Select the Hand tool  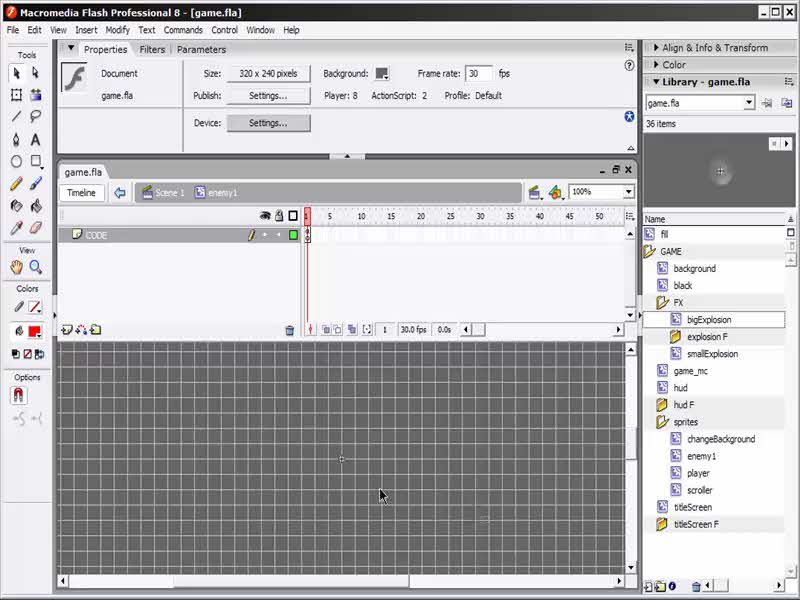click(x=16, y=267)
